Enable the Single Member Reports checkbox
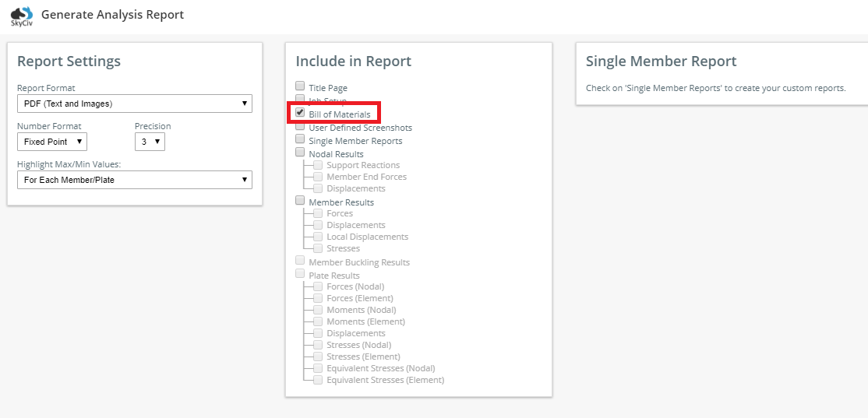Image resolution: width=868 pixels, height=418 pixels. tap(300, 139)
